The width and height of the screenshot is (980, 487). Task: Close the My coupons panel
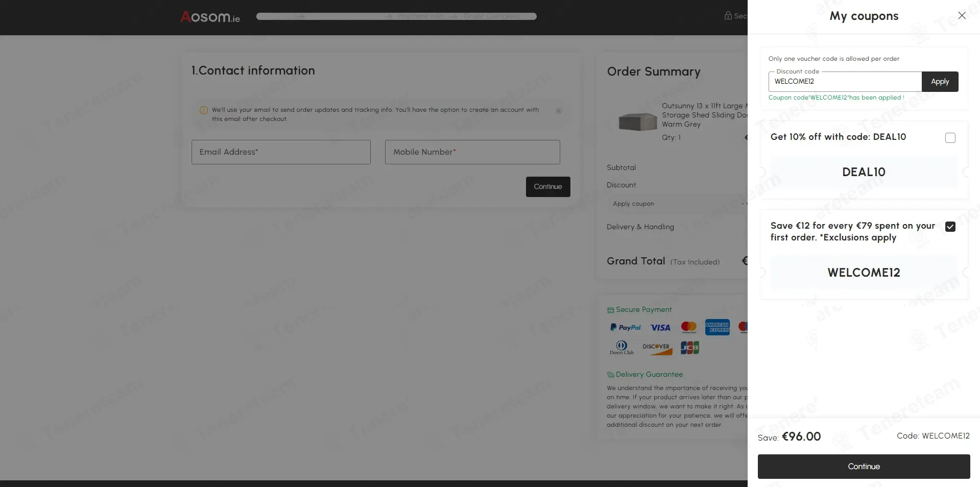tap(962, 15)
